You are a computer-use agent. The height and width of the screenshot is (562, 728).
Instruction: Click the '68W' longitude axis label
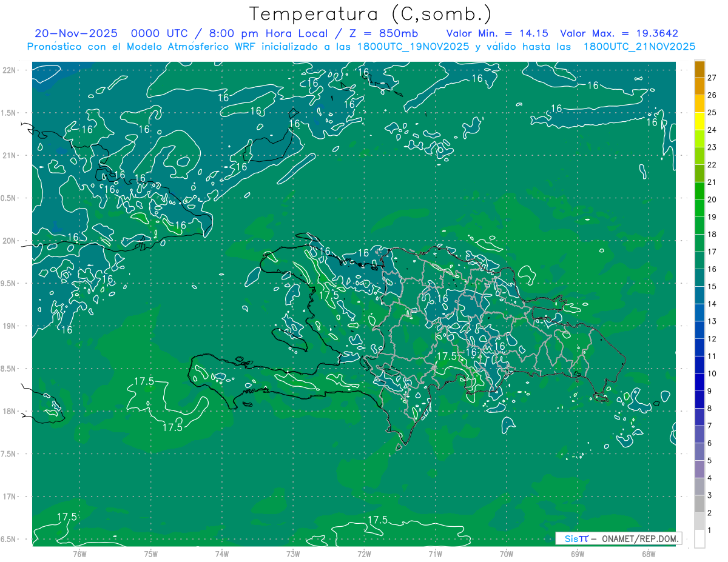pyautogui.click(x=649, y=554)
